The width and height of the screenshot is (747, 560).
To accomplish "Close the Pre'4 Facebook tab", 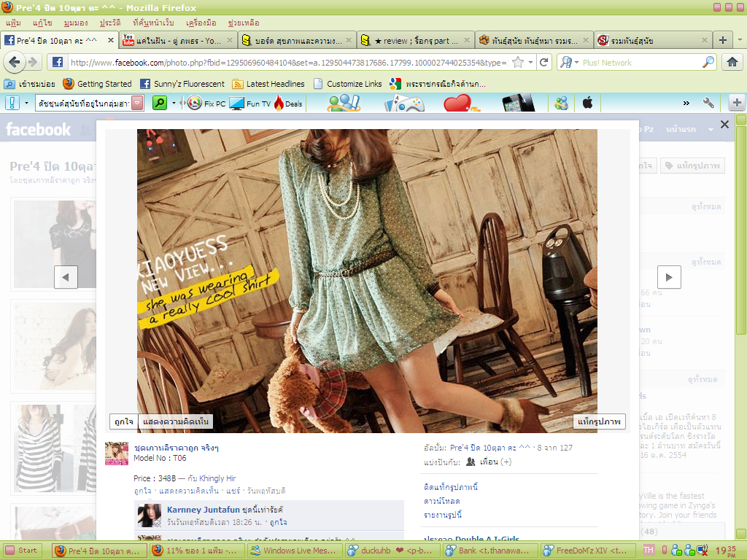I will (111, 41).
